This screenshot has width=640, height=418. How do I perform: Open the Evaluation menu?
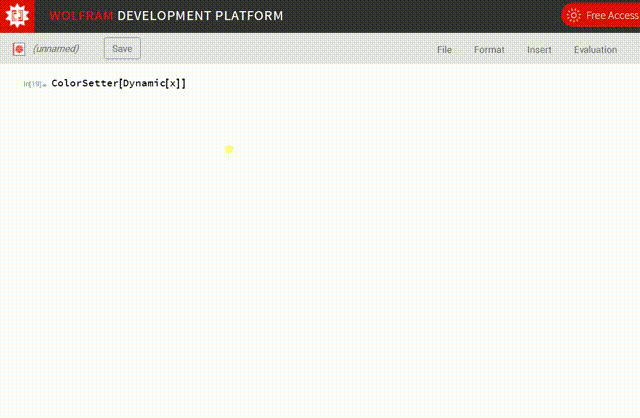click(595, 50)
